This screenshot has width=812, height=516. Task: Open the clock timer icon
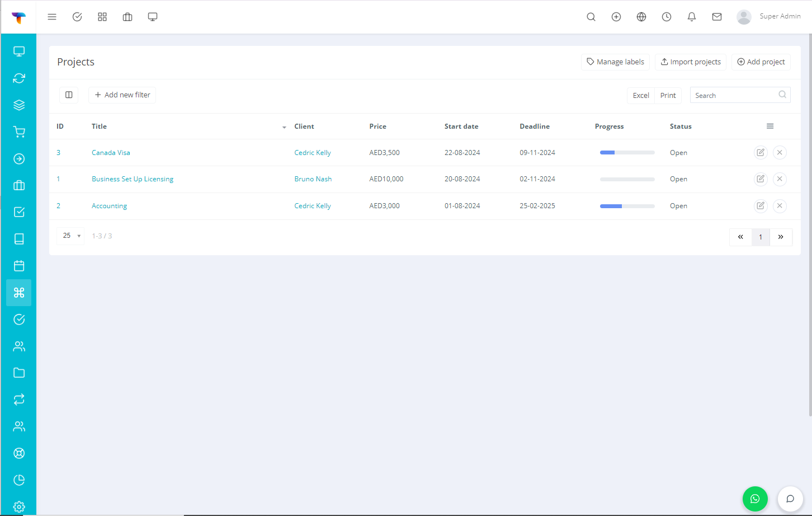(667, 17)
